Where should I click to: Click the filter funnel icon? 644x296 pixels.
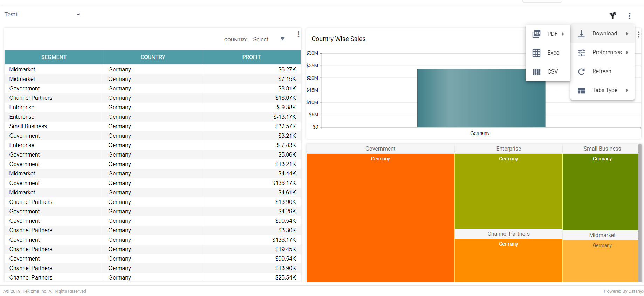(612, 15)
